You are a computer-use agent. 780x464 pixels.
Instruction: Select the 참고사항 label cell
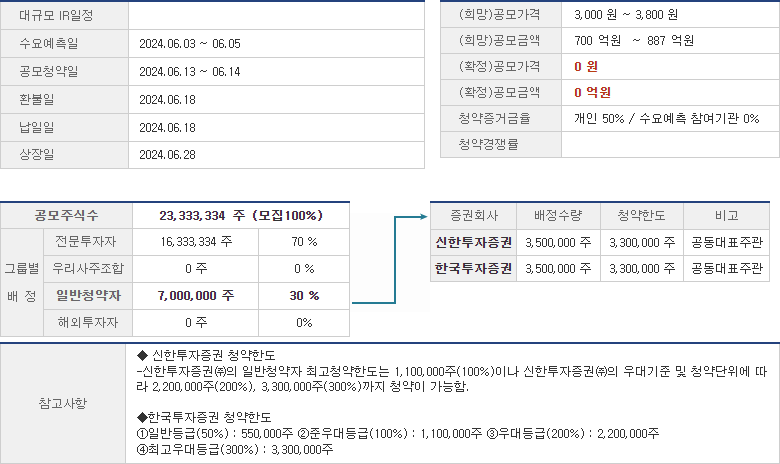pyautogui.click(x=63, y=403)
